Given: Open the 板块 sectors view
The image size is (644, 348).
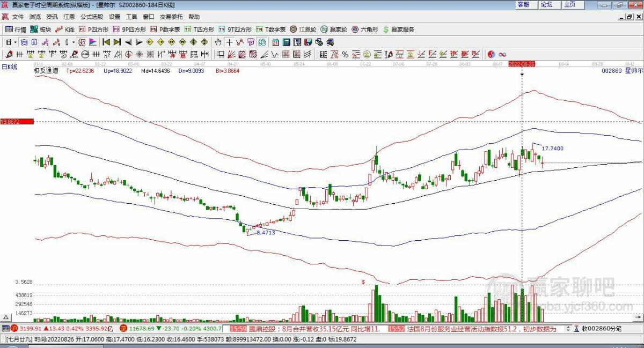Looking at the screenshot, I should click(x=41, y=29).
